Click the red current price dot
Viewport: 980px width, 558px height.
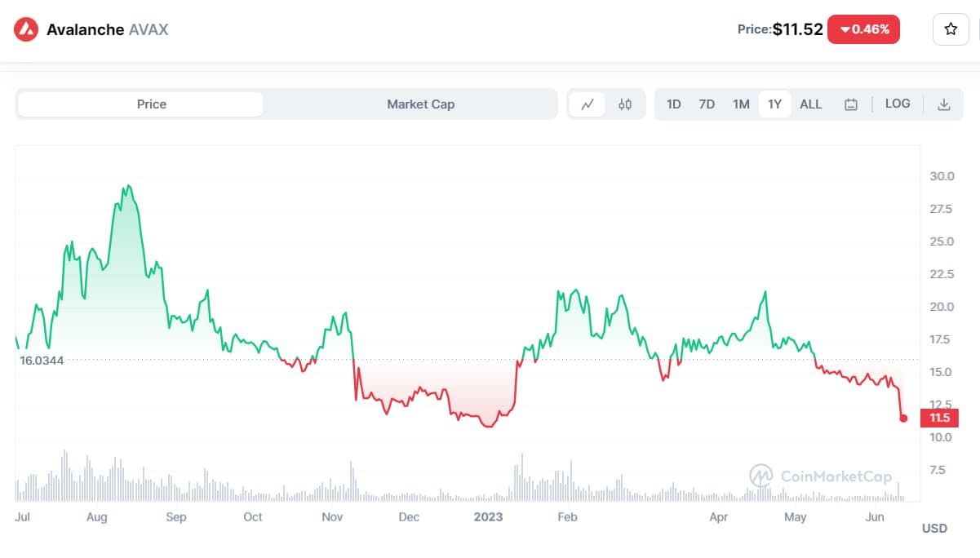(x=903, y=418)
